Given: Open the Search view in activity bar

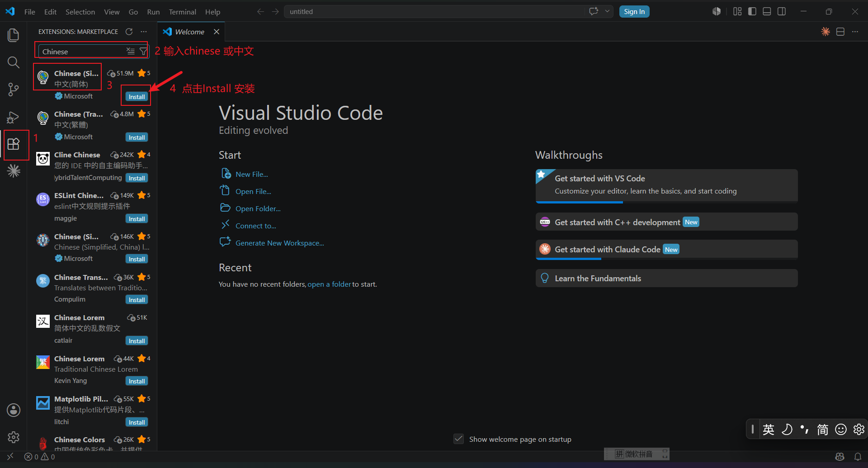Looking at the screenshot, I should (14, 62).
